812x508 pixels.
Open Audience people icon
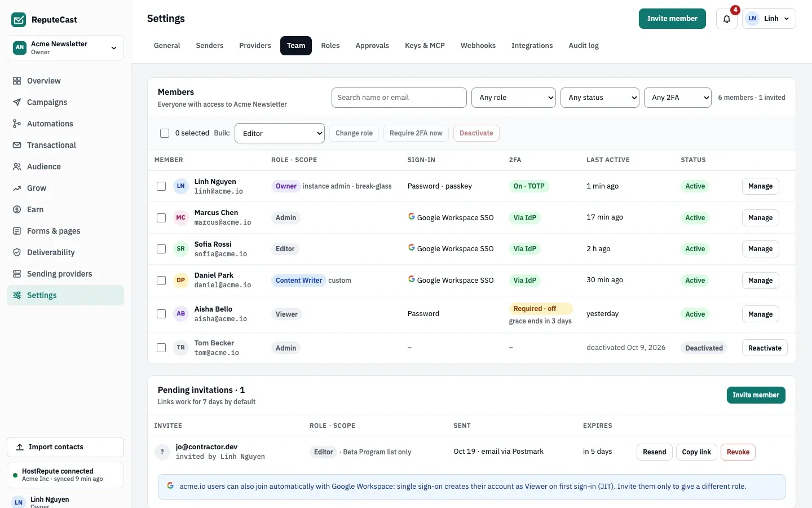pos(17,167)
